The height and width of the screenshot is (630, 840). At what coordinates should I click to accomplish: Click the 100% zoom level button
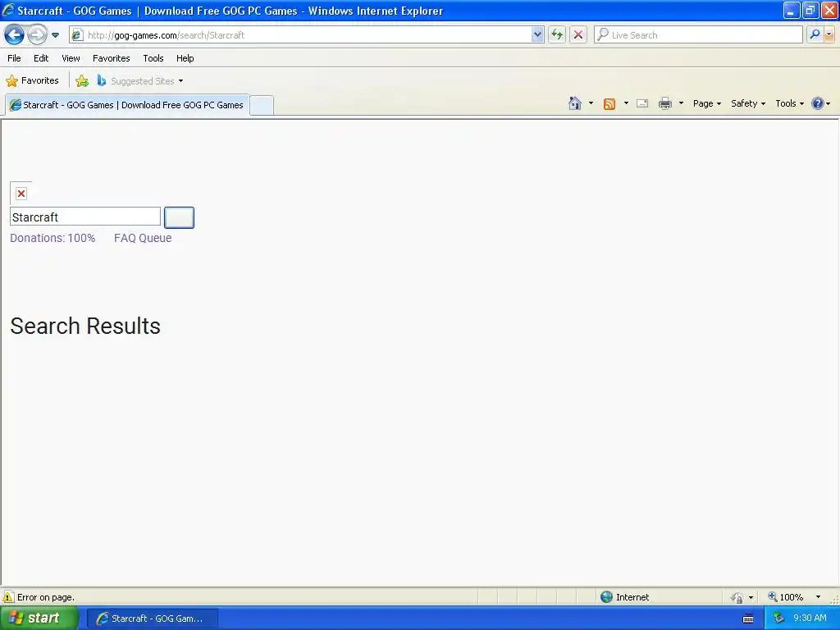787,597
